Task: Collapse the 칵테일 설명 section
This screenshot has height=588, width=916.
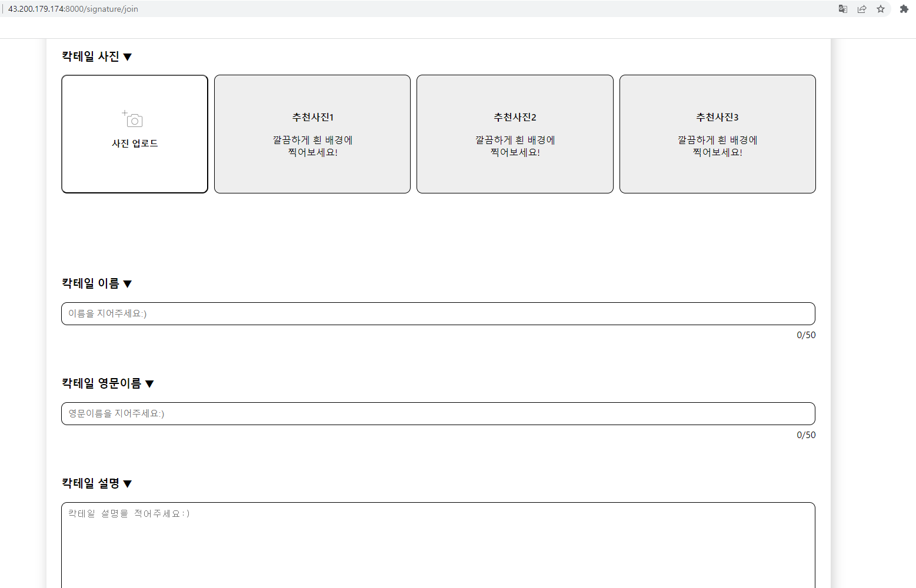Action: (128, 483)
